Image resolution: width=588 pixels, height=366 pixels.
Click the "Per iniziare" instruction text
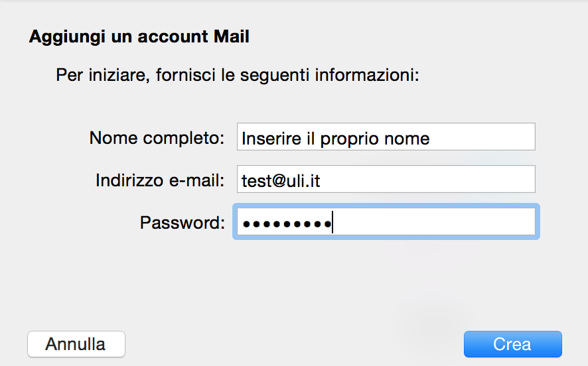coord(238,74)
